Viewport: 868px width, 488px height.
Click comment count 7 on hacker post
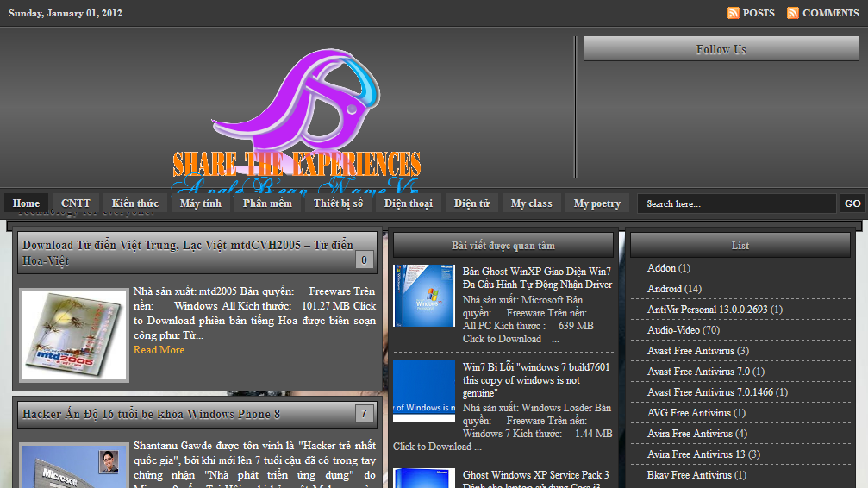(364, 413)
